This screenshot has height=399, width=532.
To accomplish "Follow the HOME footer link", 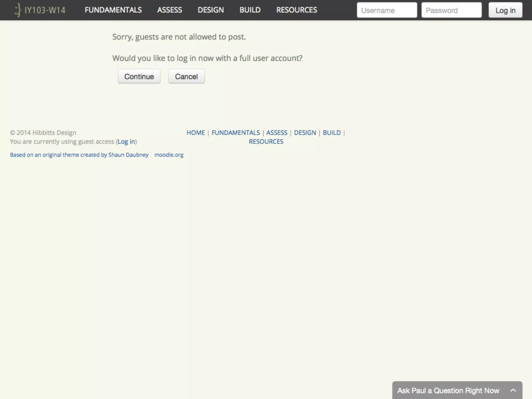I will (x=196, y=133).
